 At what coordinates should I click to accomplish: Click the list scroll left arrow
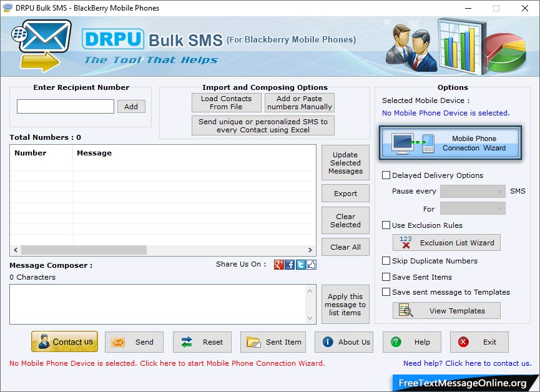click(x=16, y=250)
